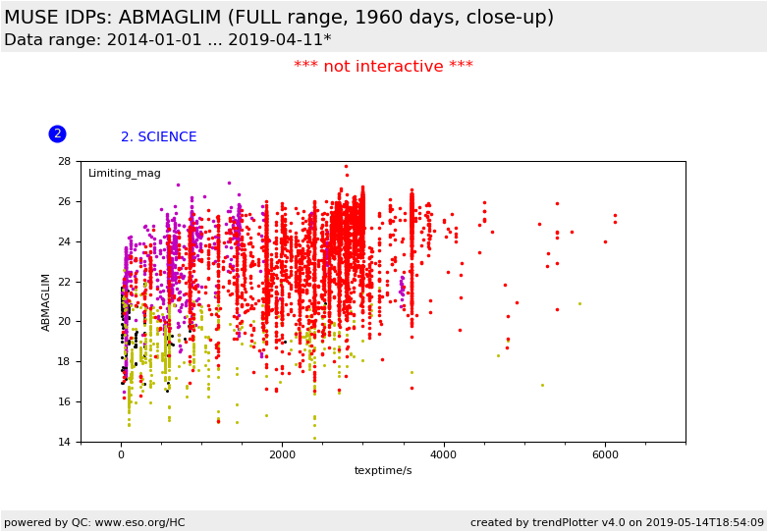Click the y-axis tick label 14
Image resolution: width=768 pixels, height=532 pixels.
click(63, 442)
